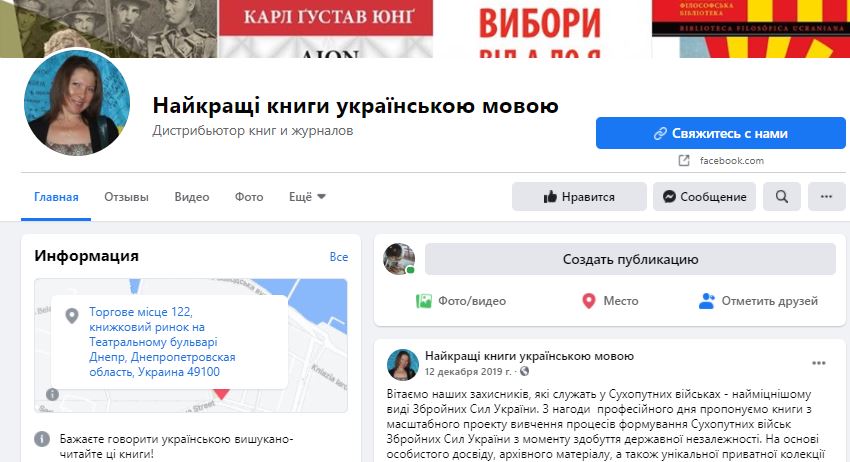Image resolution: width=850 pixels, height=462 pixels.
Task: Open the Видео tab
Action: pyautogui.click(x=192, y=197)
